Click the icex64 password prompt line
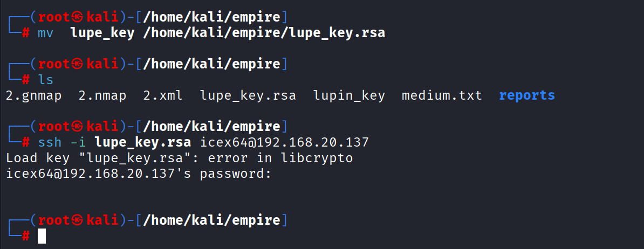 point(137,174)
